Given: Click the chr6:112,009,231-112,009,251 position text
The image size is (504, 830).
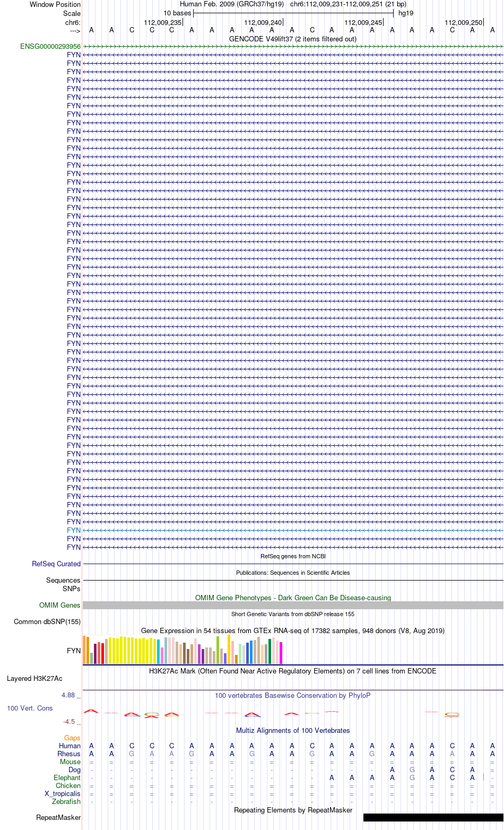Looking at the screenshot, I should coord(348,4).
